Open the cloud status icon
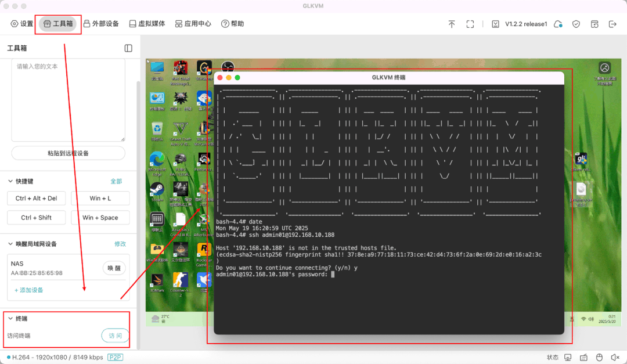 point(558,24)
